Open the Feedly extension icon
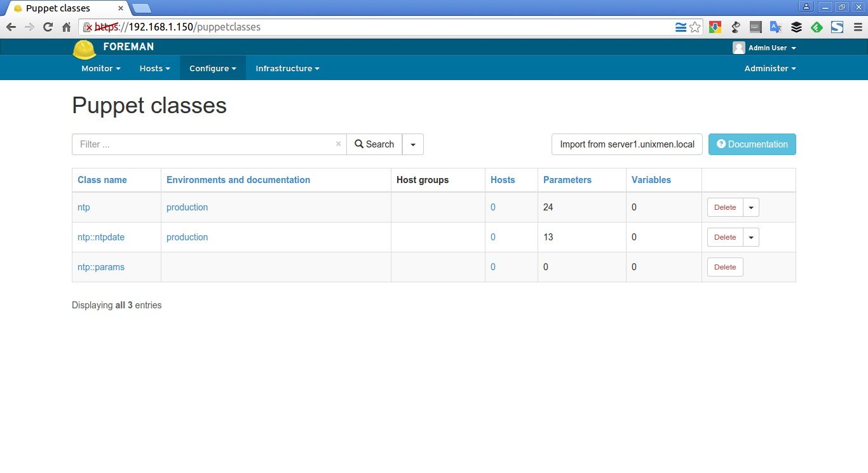The width and height of the screenshot is (868, 473). (817, 27)
